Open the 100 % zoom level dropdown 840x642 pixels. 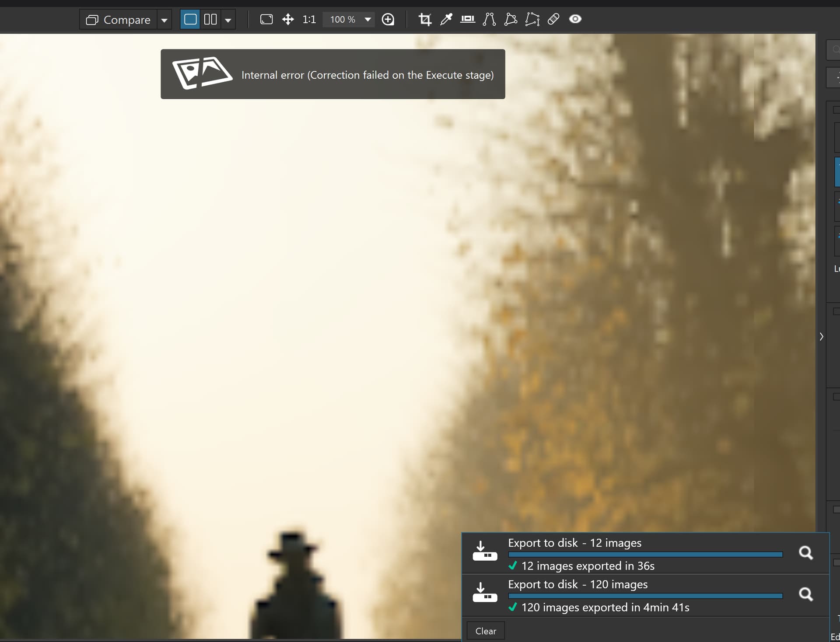click(368, 19)
